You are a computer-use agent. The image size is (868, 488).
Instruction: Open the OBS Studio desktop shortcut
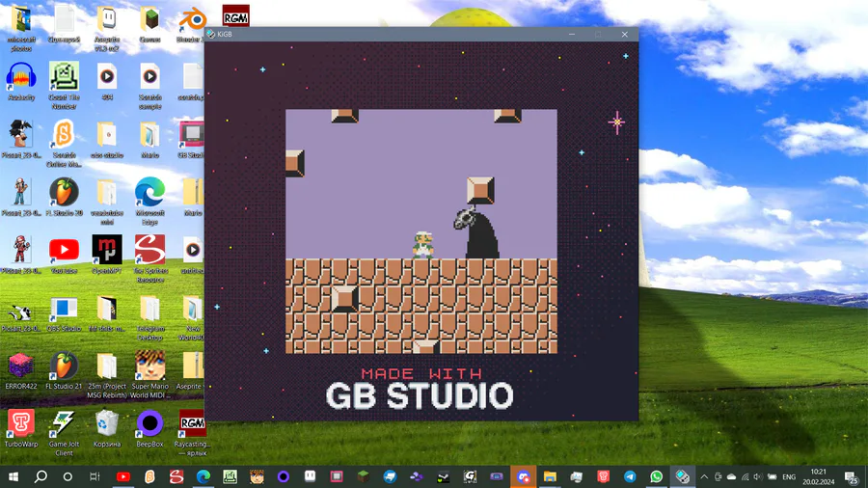pyautogui.click(x=64, y=314)
